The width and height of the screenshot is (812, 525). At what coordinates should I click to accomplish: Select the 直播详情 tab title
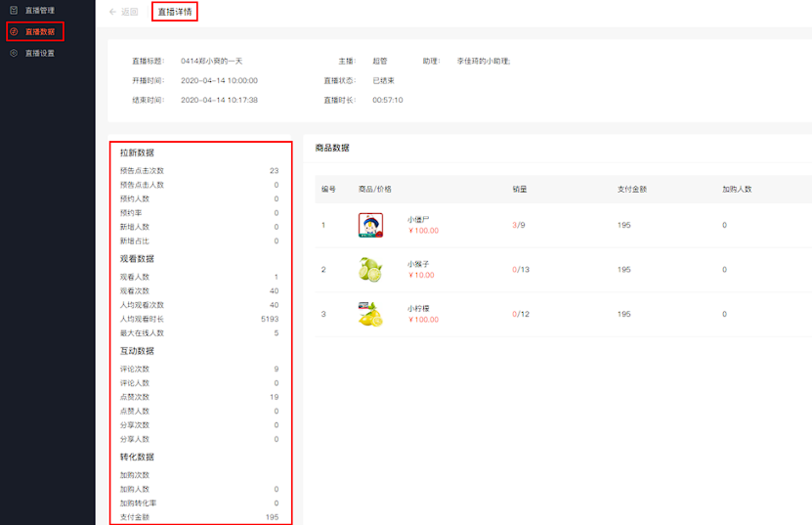tap(175, 12)
